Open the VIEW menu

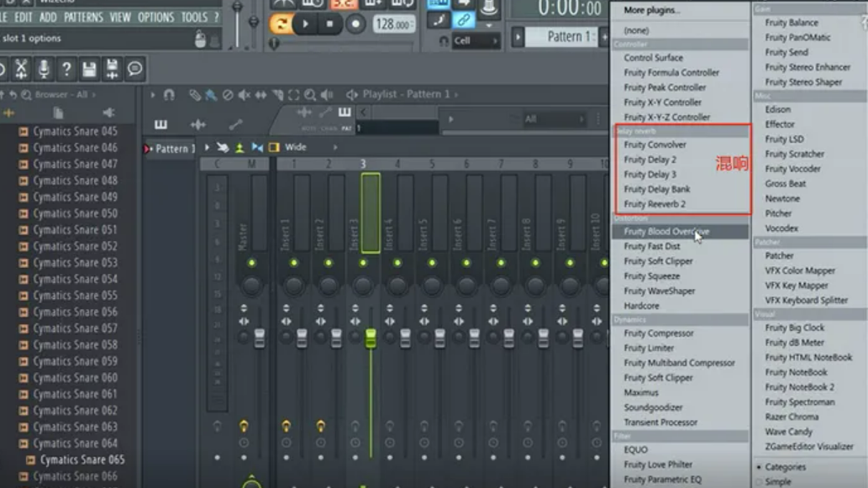[x=119, y=17]
